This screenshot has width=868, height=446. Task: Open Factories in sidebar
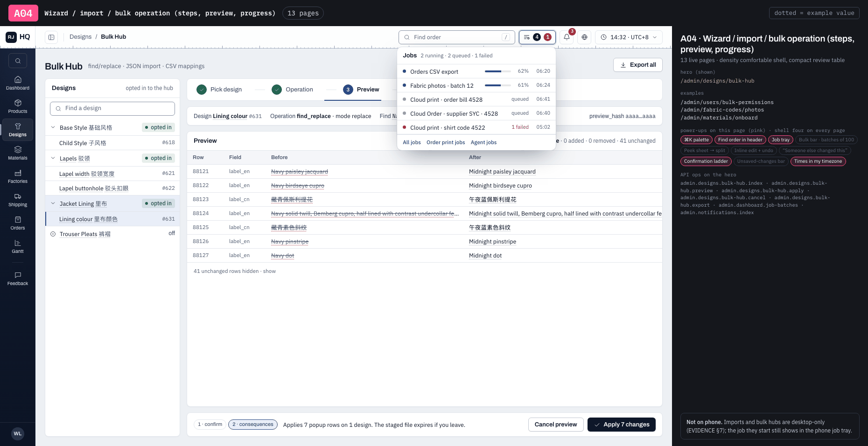pyautogui.click(x=18, y=176)
